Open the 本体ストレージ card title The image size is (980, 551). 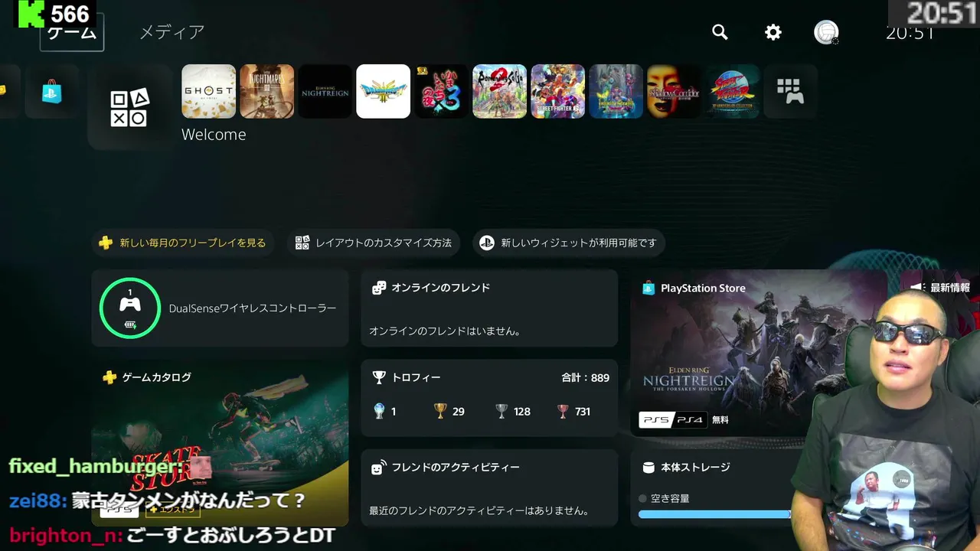click(x=695, y=468)
